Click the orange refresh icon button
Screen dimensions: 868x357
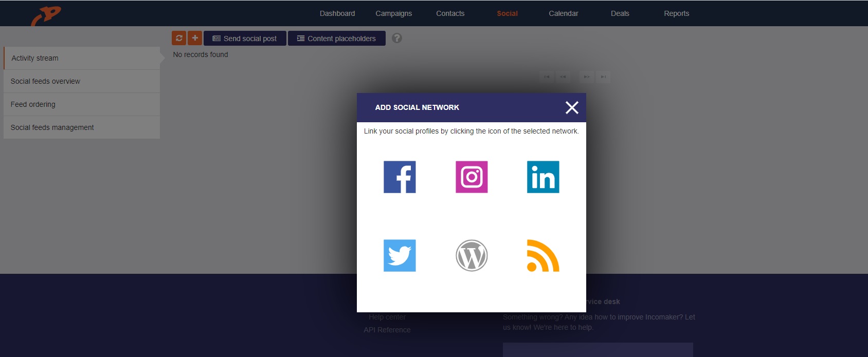click(x=179, y=38)
